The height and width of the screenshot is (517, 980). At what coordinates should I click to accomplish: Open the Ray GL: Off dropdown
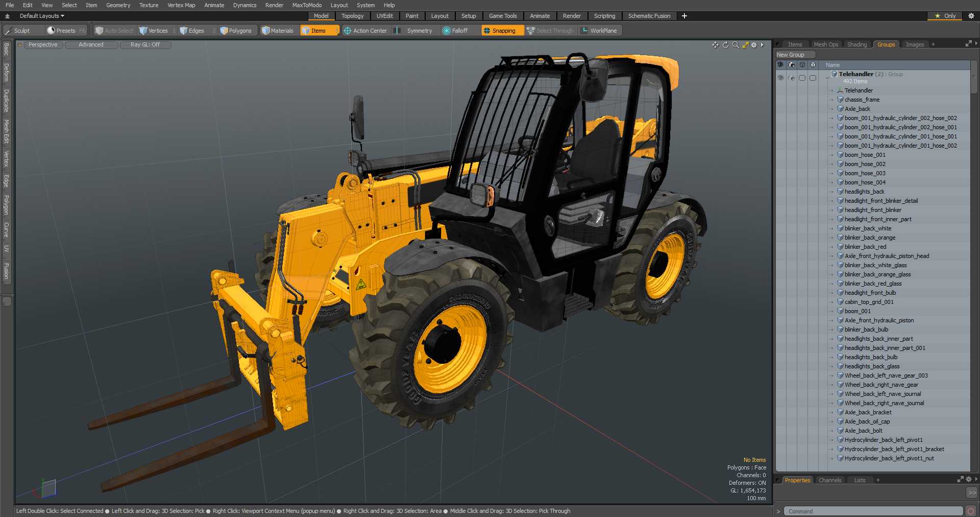coord(145,45)
